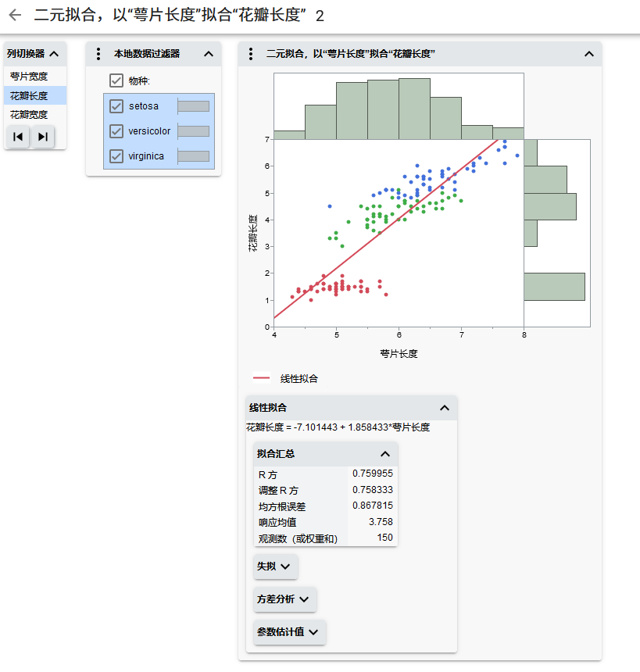The width and height of the screenshot is (640, 672).
Task: Collapse the local data filter panel
Action: click(x=209, y=54)
